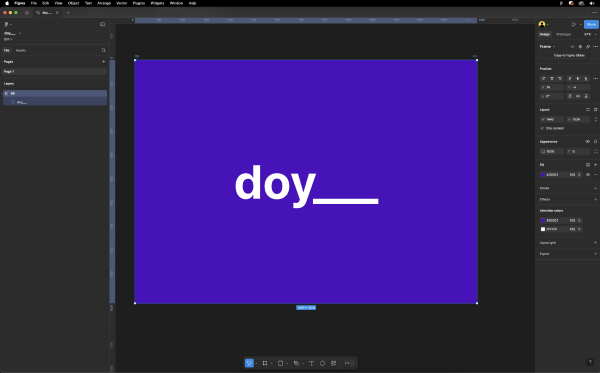600x373 pixels.
Task: Toggle Dev Mode in bottom toolbar
Action: coord(349,363)
